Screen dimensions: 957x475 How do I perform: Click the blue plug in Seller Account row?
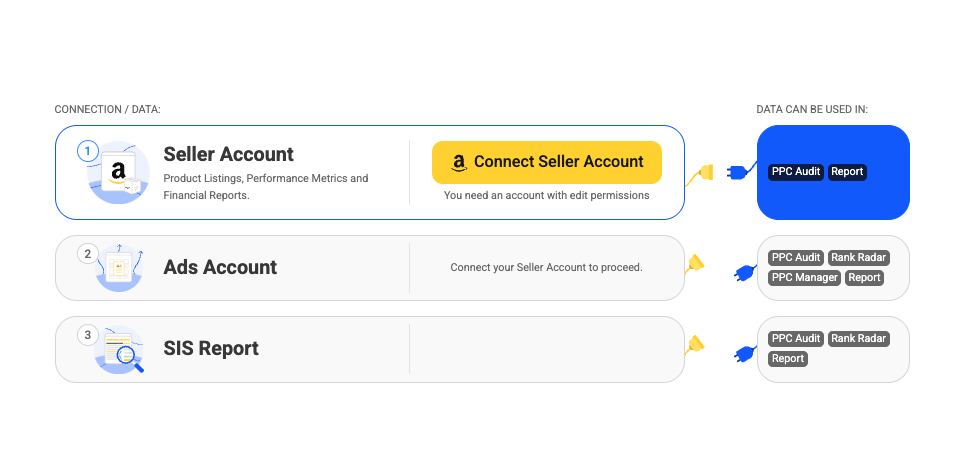[741, 171]
